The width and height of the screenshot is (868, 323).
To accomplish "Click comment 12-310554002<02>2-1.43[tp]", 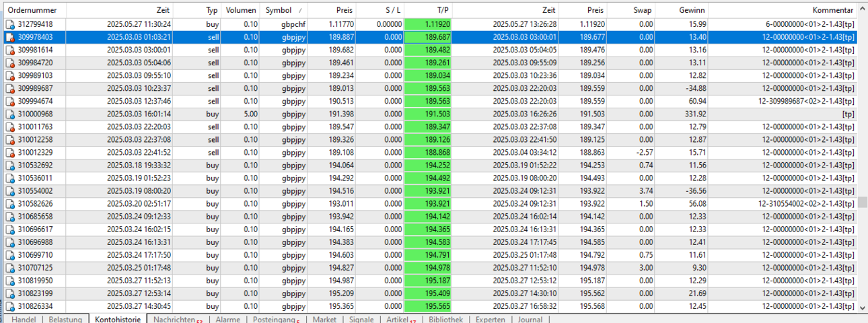I will coord(806,203).
